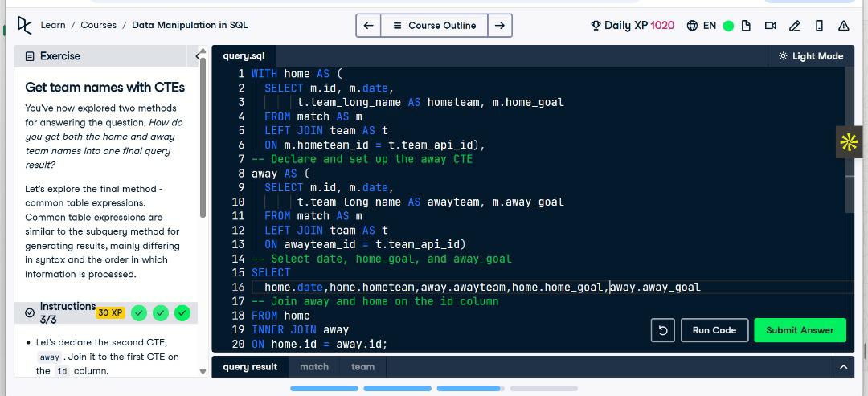
Task: Click the globe language icon
Action: 692,26
